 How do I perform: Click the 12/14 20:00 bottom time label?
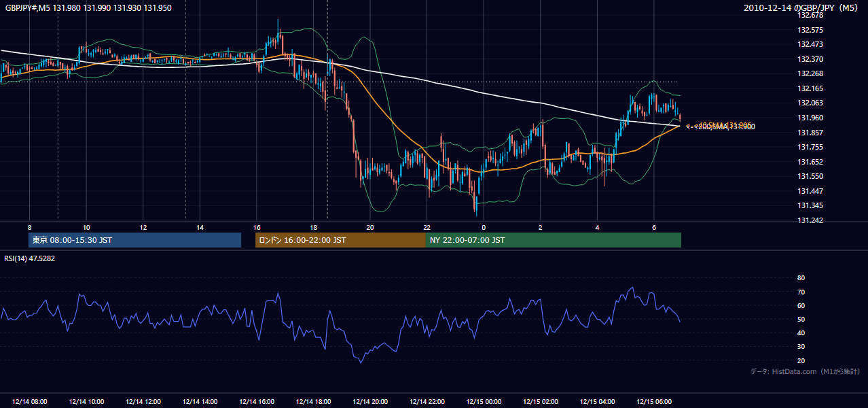[x=369, y=402]
